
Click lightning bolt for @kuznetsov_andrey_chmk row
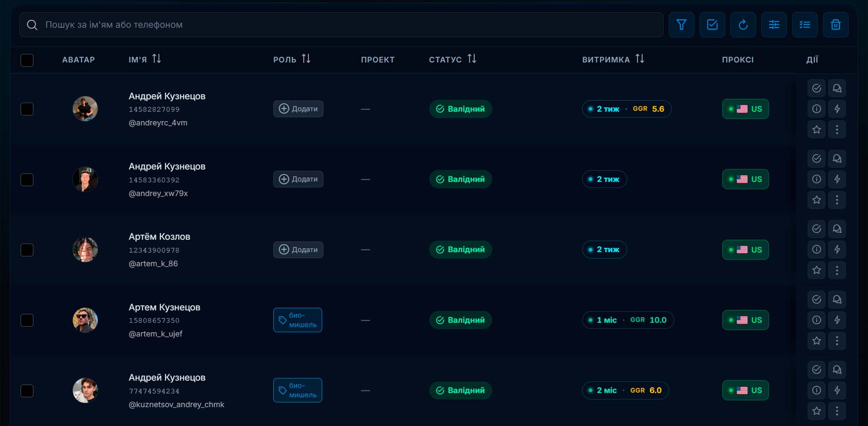[837, 391]
